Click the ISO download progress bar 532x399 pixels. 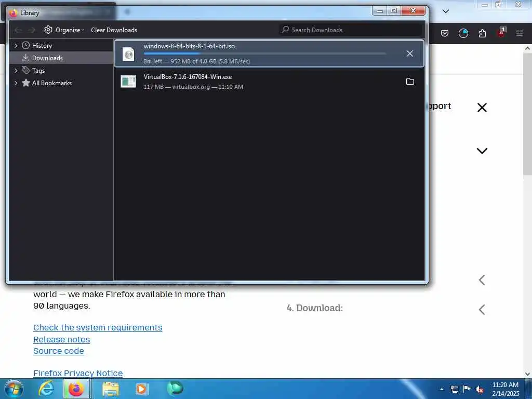point(264,54)
